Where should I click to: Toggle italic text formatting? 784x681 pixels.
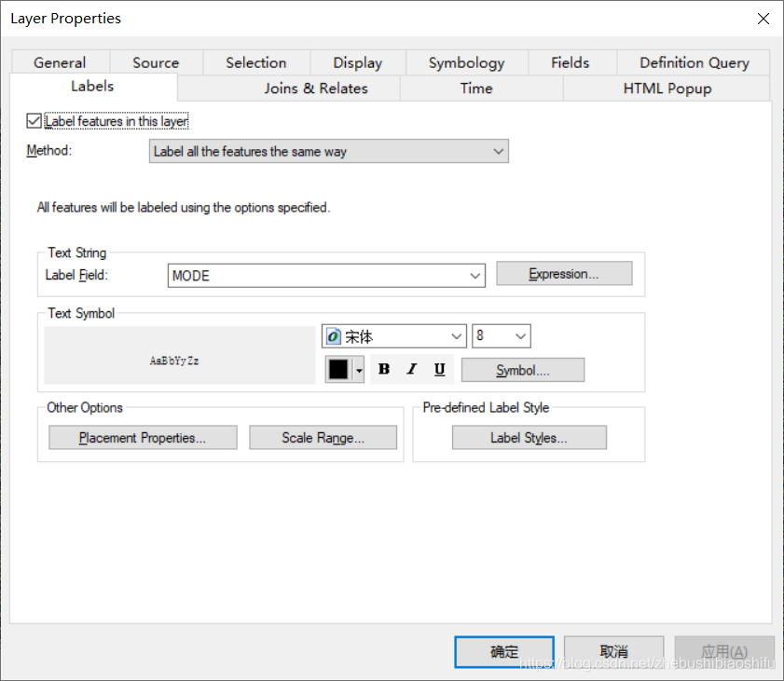coord(412,369)
